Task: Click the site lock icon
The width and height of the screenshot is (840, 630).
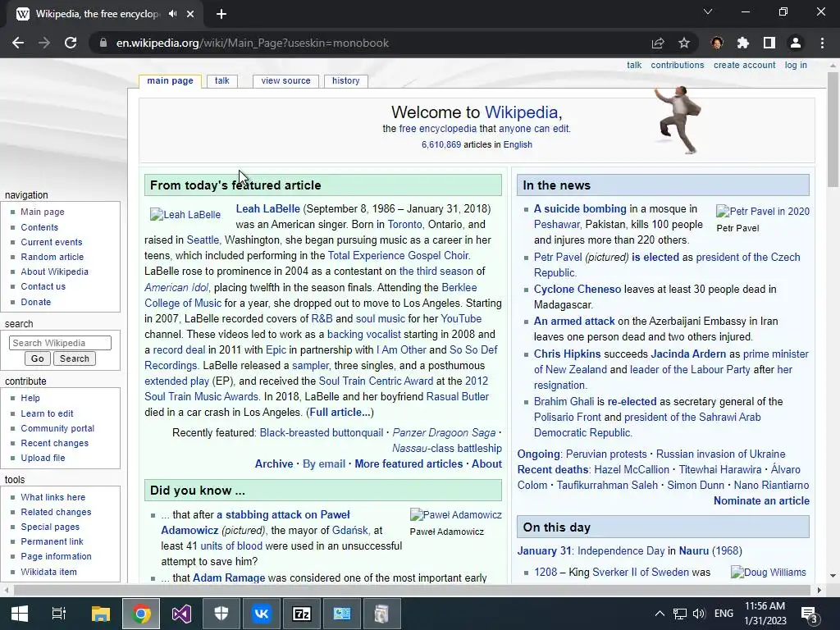Action: (x=103, y=43)
